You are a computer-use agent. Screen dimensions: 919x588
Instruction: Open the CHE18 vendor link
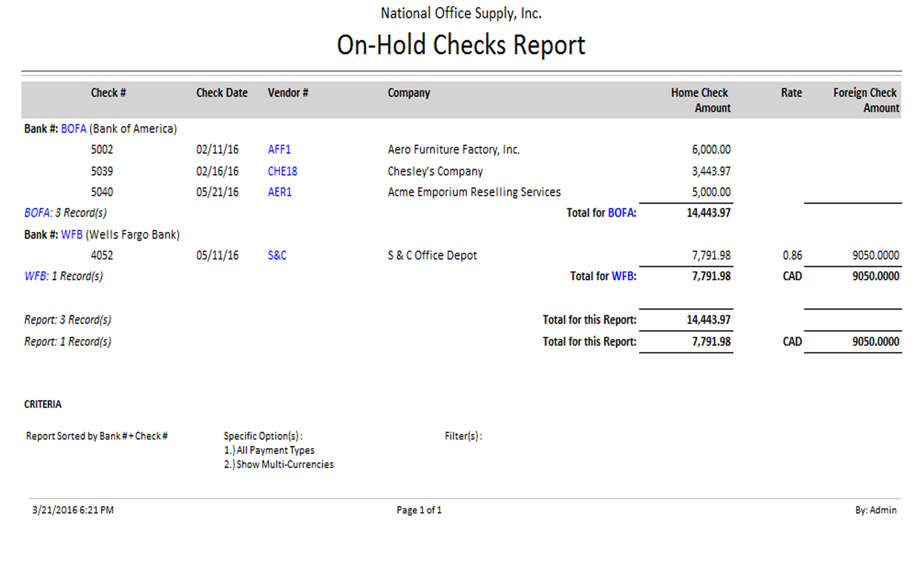click(x=282, y=171)
